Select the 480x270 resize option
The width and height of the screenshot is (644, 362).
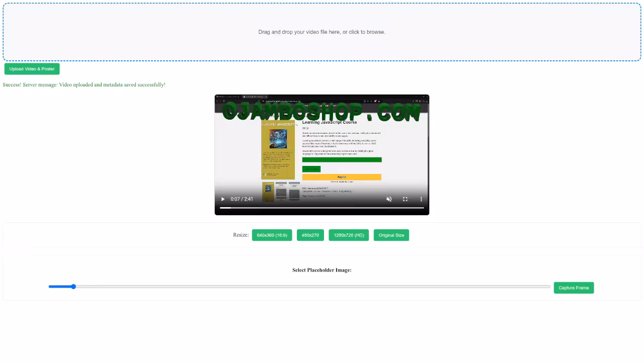click(x=310, y=235)
